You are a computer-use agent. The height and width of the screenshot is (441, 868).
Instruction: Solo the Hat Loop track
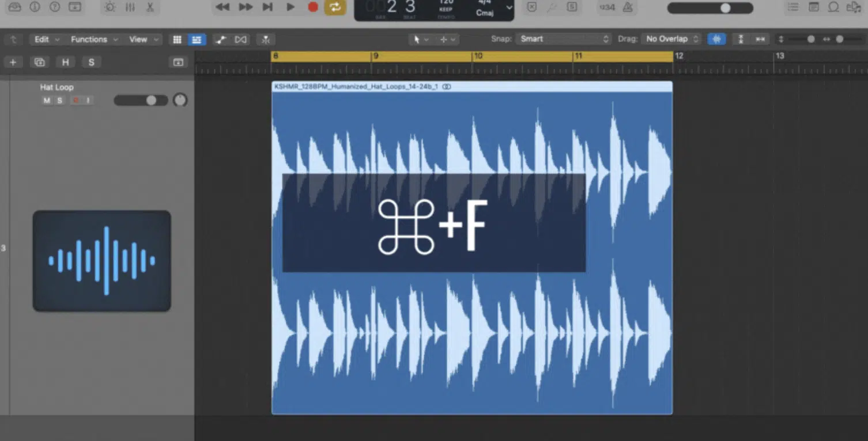(x=60, y=101)
